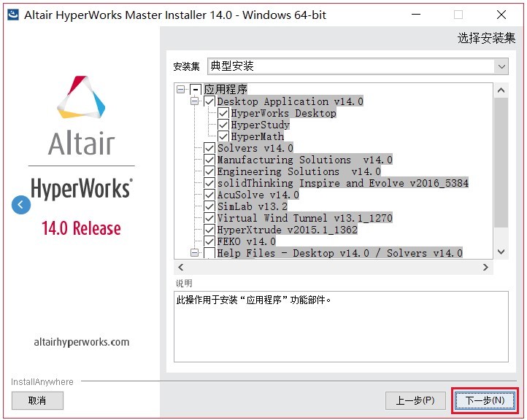The width and height of the screenshot is (527, 420).
Task: Select the HyperWorks Desktop label
Action: tap(283, 113)
